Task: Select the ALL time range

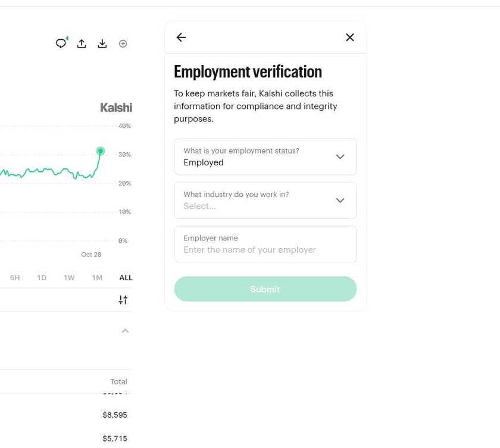Action: click(x=126, y=277)
